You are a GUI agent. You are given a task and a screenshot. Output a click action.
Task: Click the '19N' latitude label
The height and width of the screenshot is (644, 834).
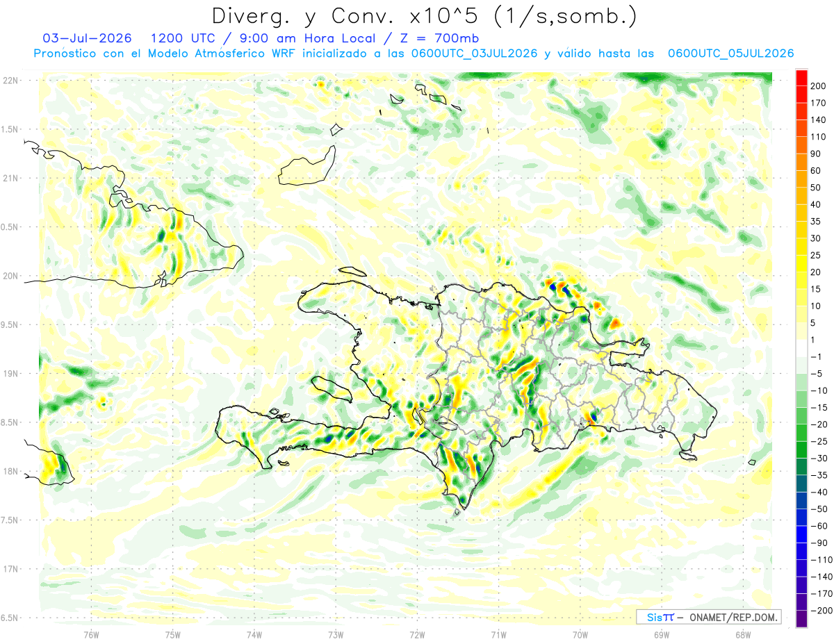(10, 373)
